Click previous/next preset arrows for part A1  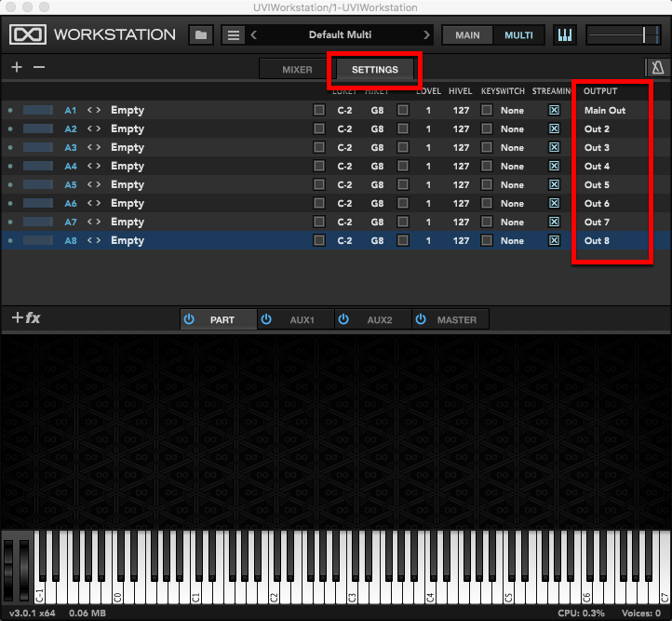click(94, 110)
